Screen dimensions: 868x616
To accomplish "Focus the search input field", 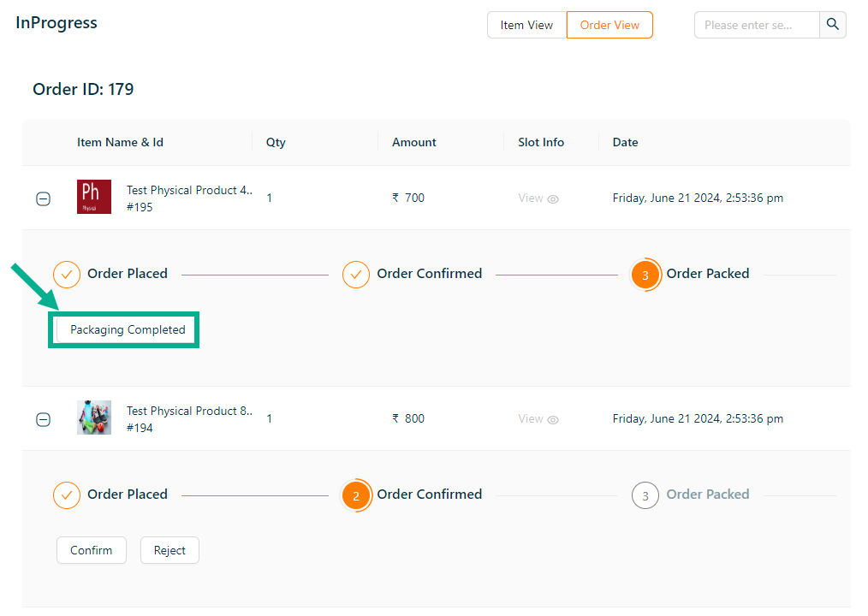I will click(757, 25).
